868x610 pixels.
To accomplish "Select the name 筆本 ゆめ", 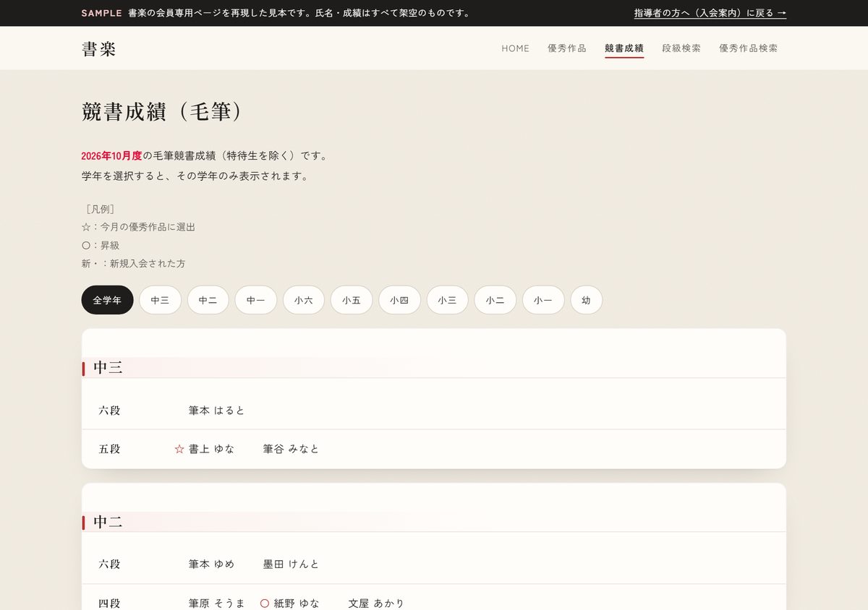I will click(x=211, y=564).
